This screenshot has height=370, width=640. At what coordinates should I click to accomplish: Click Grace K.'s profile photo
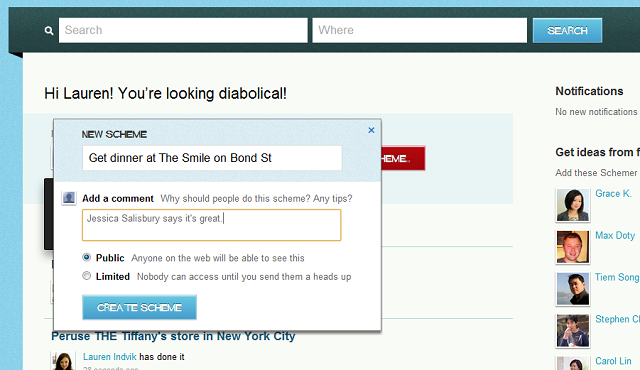point(573,205)
